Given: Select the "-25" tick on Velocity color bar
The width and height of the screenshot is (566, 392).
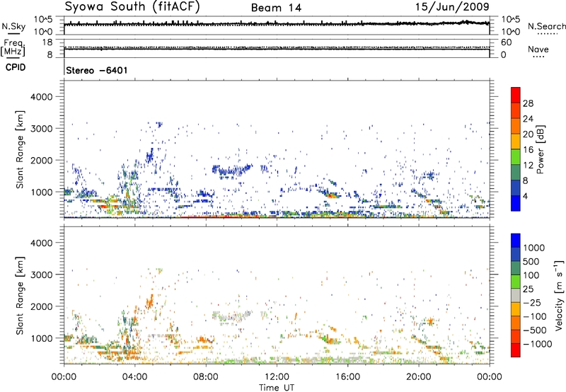Looking at the screenshot, I should (532, 303).
